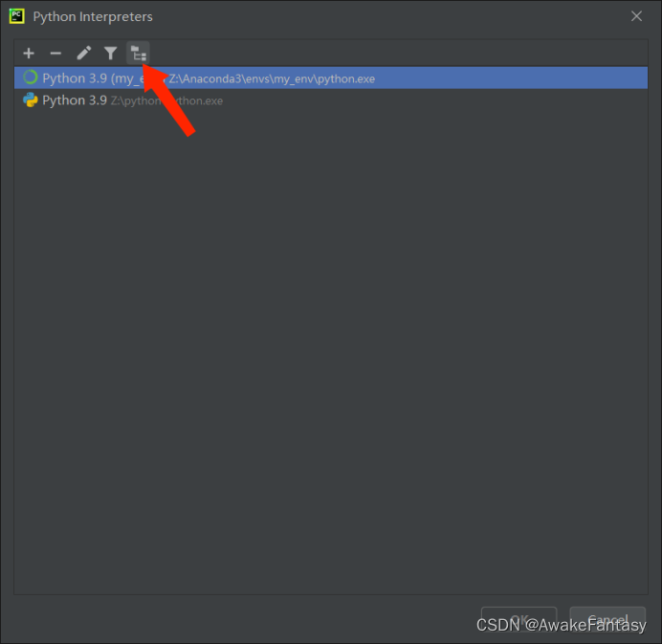662x644 pixels.
Task: Click the Z:\python path text
Action: 166,100
